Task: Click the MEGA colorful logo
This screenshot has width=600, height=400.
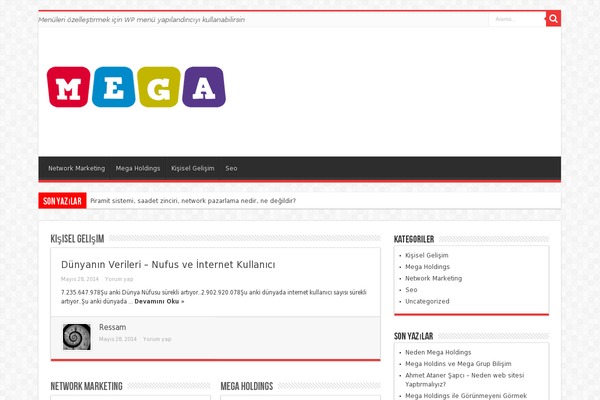Action: click(x=136, y=87)
